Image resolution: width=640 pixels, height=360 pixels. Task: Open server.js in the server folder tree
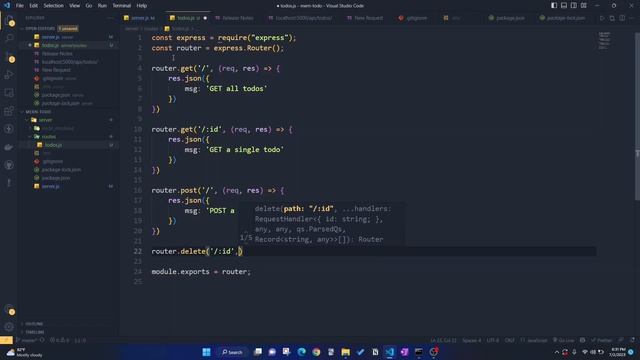(51, 186)
